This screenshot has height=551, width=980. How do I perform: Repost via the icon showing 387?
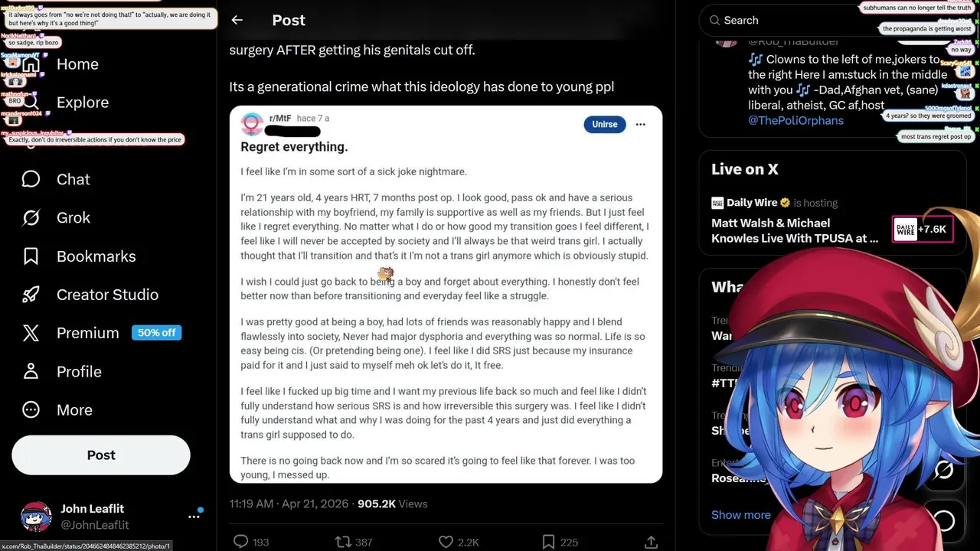[344, 542]
